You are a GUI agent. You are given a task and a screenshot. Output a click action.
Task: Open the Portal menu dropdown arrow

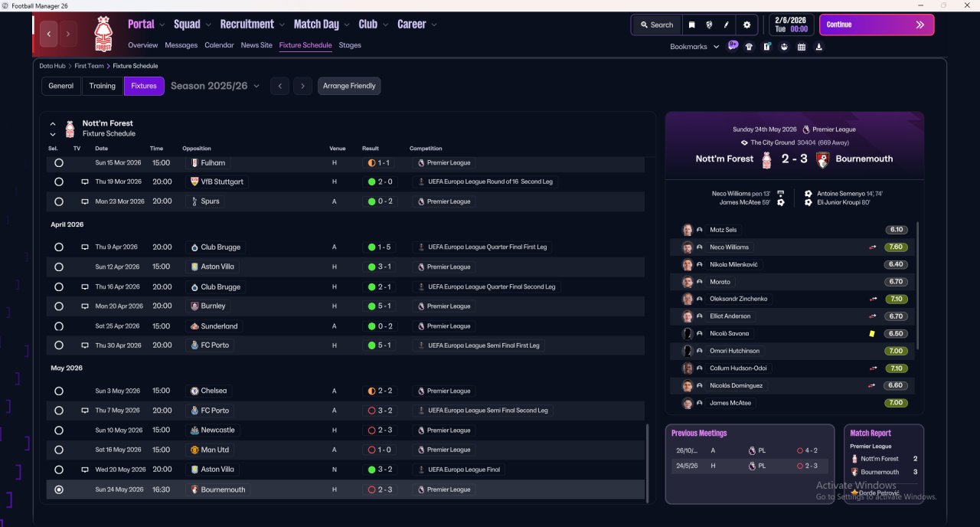(x=162, y=25)
